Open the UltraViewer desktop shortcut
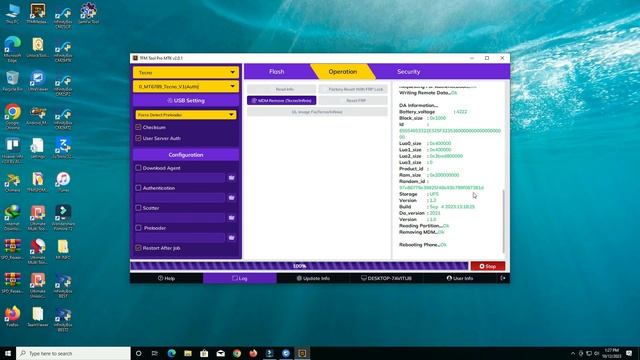Screen dimensions: 640x360 click(38, 81)
